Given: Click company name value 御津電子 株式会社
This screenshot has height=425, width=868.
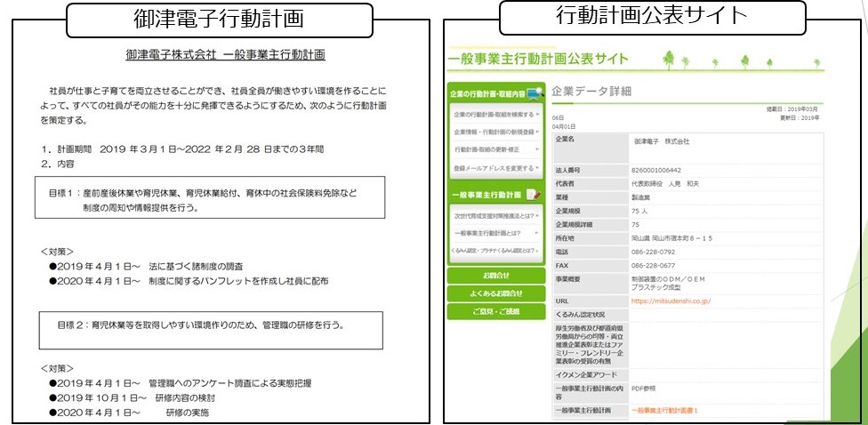Looking at the screenshot, I should [x=662, y=141].
